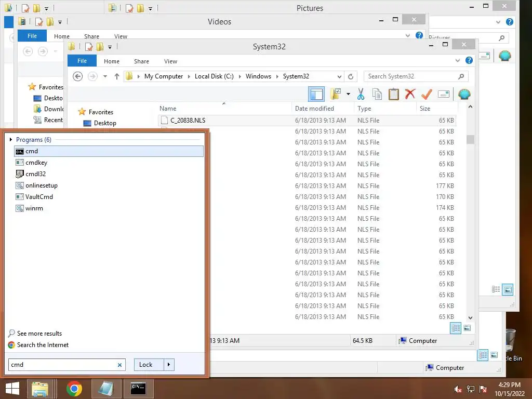This screenshot has width=532, height=399.
Task: Delete using the red X icon
Action: [x=410, y=94]
